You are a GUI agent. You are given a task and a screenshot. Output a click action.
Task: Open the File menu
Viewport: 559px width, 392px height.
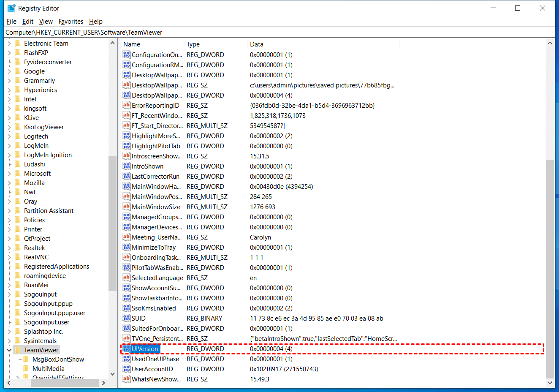point(11,22)
